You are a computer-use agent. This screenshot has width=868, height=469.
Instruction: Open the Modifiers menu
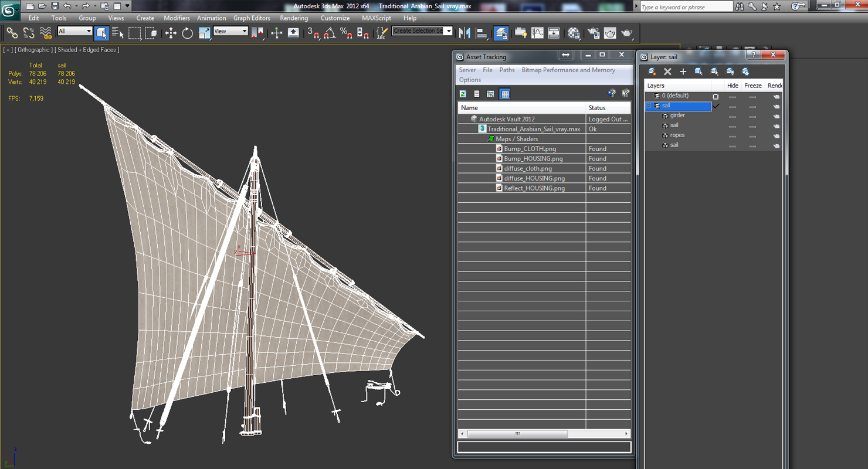(x=177, y=18)
